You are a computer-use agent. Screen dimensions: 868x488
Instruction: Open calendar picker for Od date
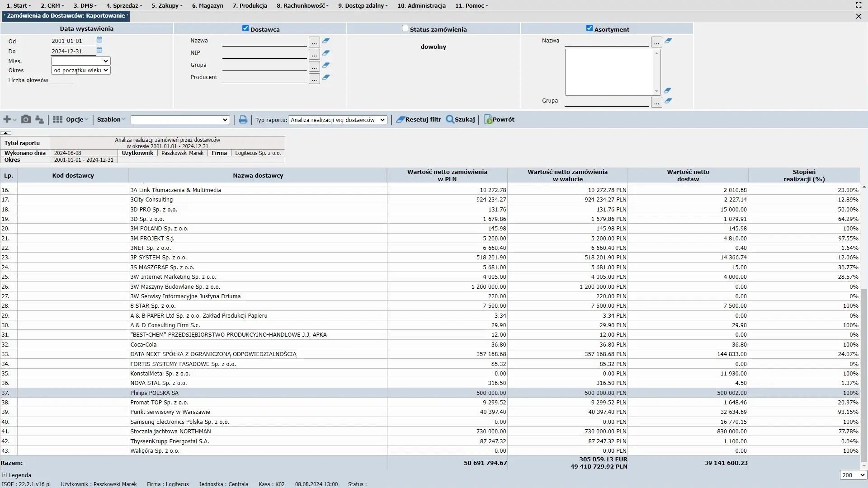99,40
